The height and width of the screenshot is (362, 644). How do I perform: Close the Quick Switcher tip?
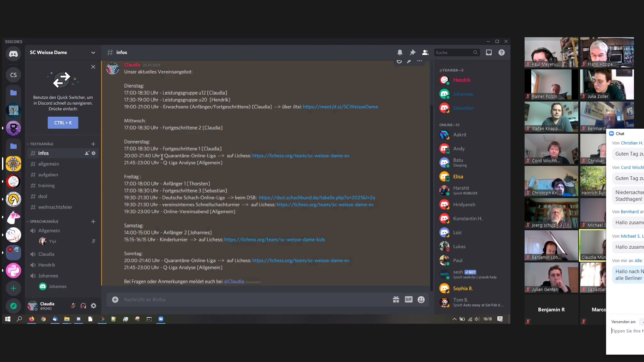[x=93, y=67]
